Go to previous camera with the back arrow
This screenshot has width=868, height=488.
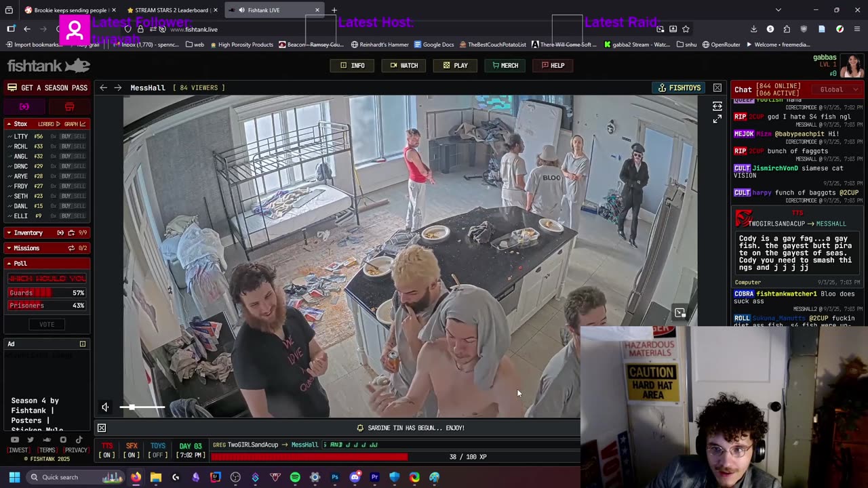click(x=103, y=87)
